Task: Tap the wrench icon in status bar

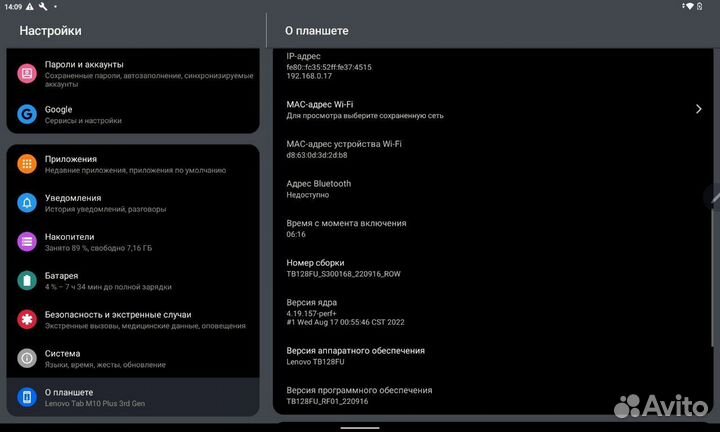Action: point(43,6)
